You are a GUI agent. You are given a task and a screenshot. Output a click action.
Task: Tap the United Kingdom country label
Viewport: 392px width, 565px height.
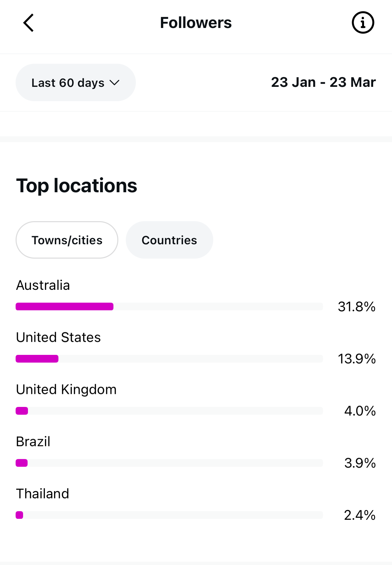coord(66,390)
